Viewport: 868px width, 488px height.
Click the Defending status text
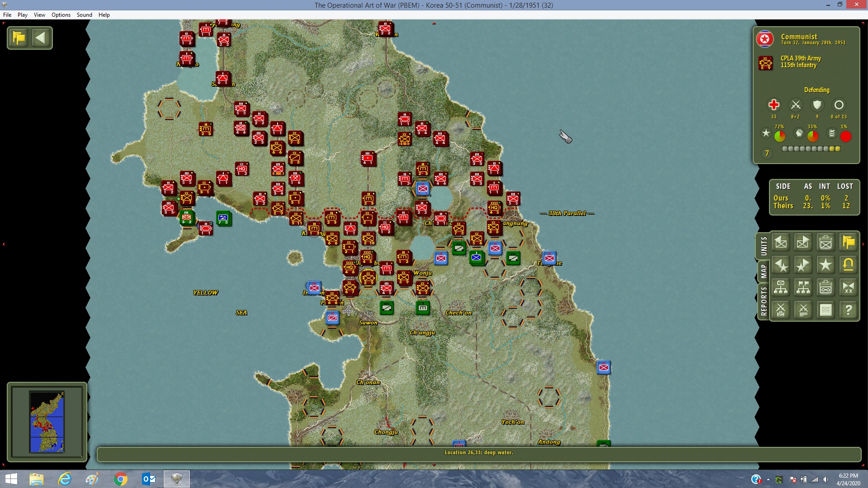click(x=816, y=90)
